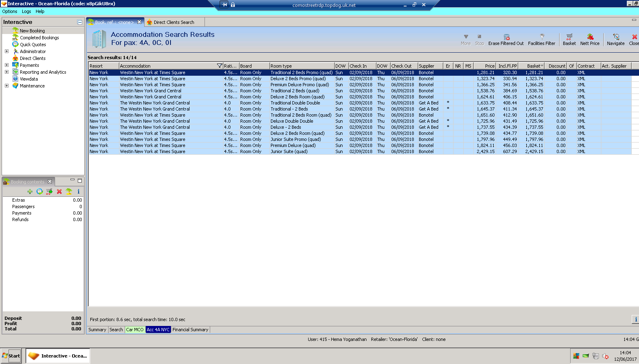This screenshot has height=364, width=639.
Task: Sort by the Supplier column header
Action: tap(430, 66)
